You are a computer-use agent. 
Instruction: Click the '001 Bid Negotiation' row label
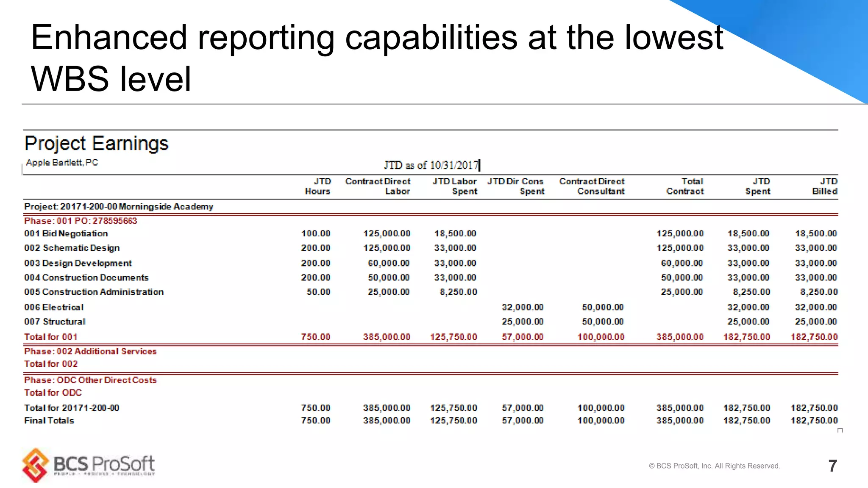coord(66,234)
